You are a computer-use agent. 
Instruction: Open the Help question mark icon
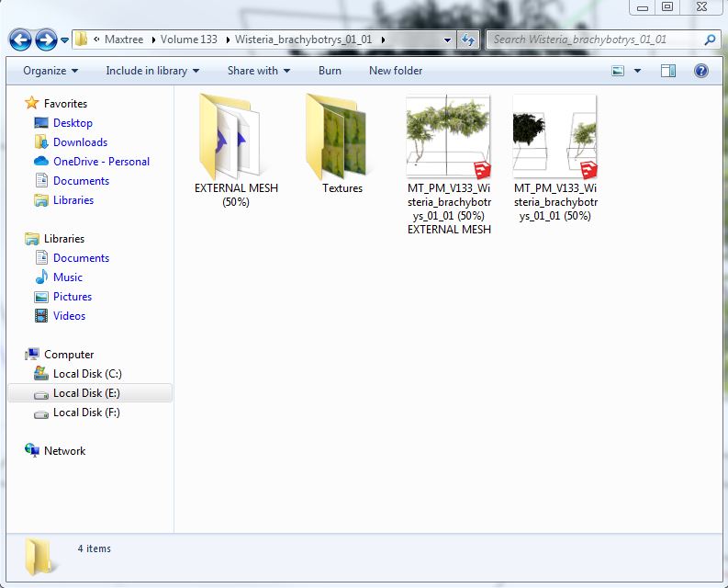click(x=700, y=71)
